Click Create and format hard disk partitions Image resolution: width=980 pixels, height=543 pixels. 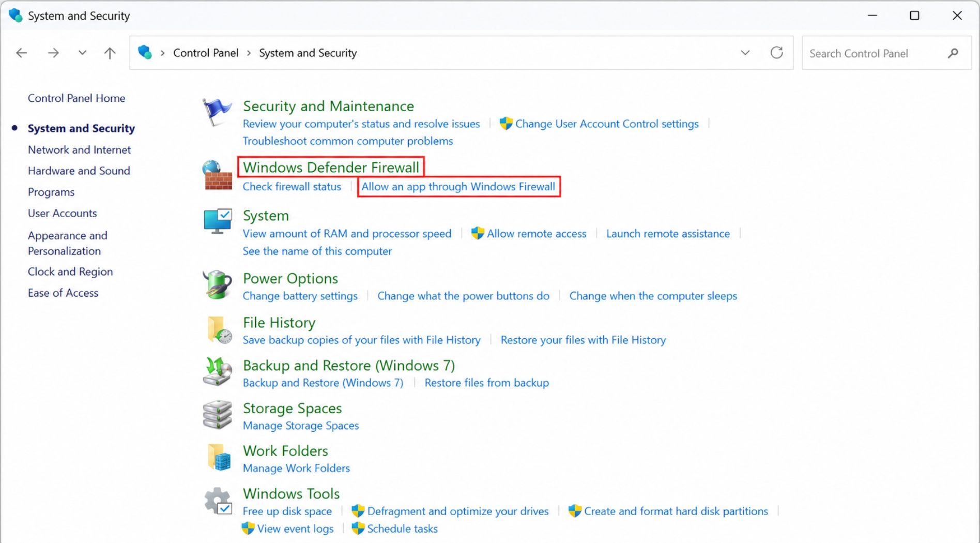pyautogui.click(x=676, y=511)
